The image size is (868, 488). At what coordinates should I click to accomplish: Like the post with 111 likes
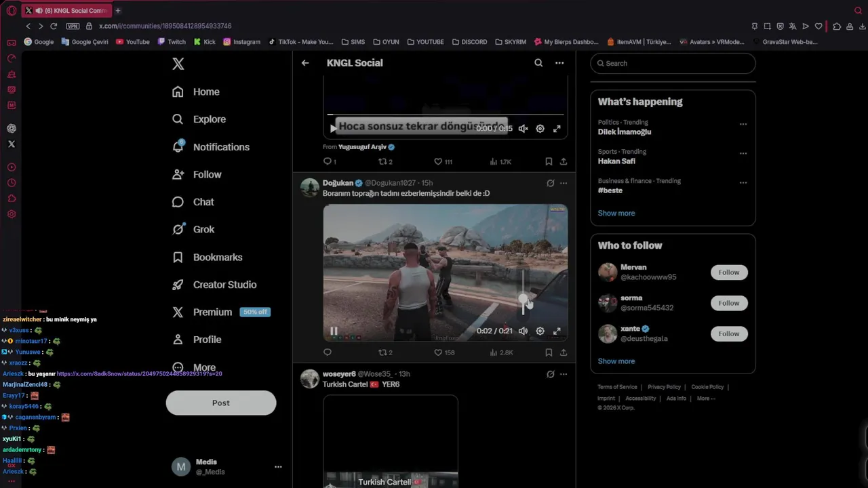pos(443,161)
